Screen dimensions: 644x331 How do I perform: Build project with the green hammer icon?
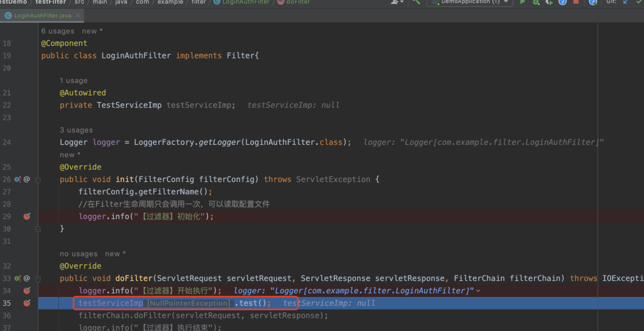(x=416, y=2)
